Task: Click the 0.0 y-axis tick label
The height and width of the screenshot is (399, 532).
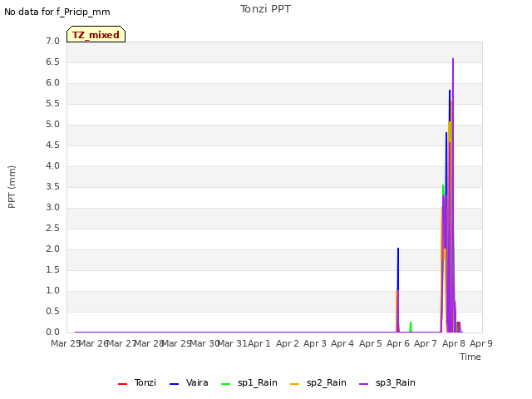Action: (x=52, y=332)
